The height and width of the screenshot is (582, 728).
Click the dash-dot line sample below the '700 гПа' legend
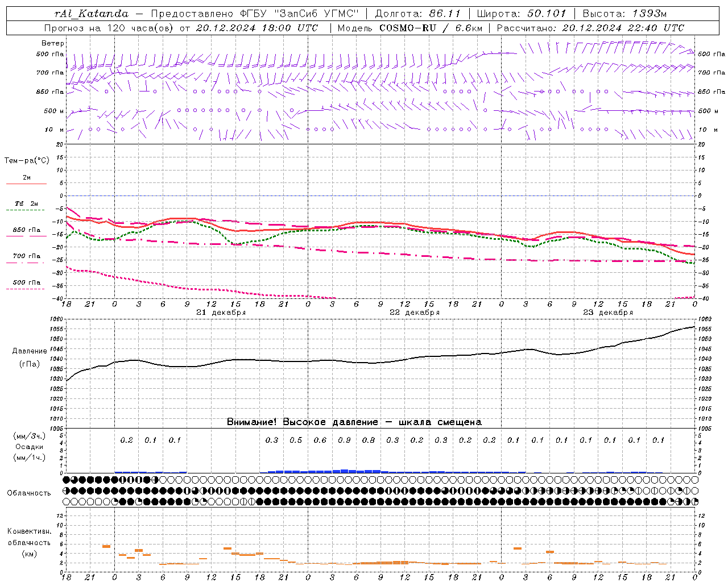coord(26,263)
